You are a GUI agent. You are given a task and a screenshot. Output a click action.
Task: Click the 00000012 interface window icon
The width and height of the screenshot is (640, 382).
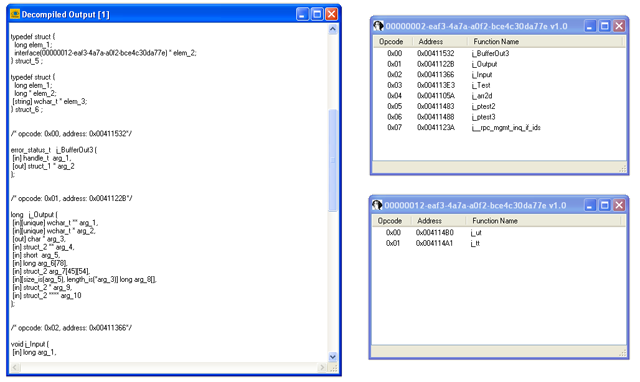pos(377,205)
